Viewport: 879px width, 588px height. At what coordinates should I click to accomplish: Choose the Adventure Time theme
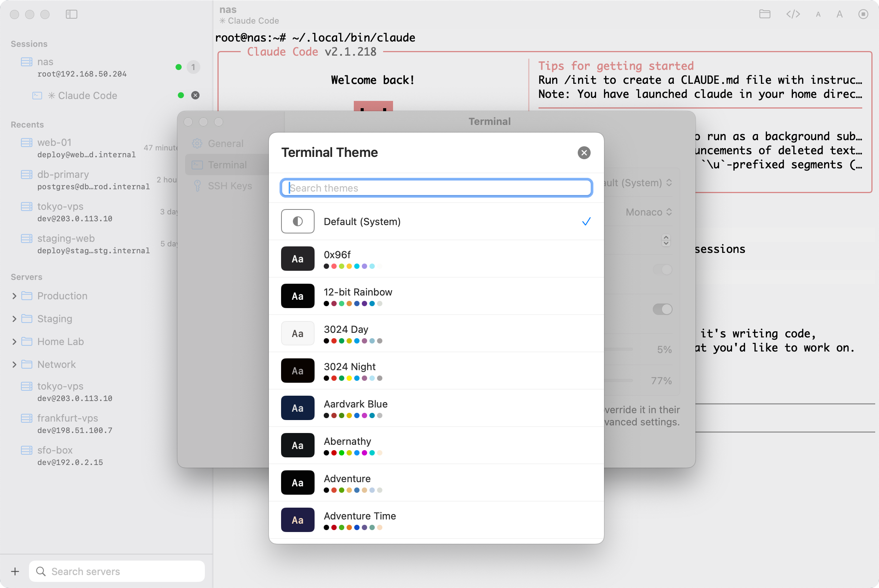click(x=436, y=520)
